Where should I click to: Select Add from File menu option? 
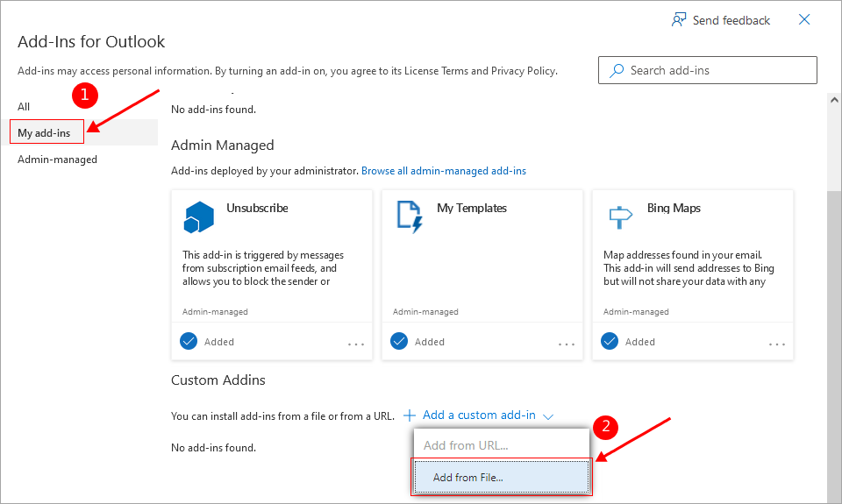502,478
